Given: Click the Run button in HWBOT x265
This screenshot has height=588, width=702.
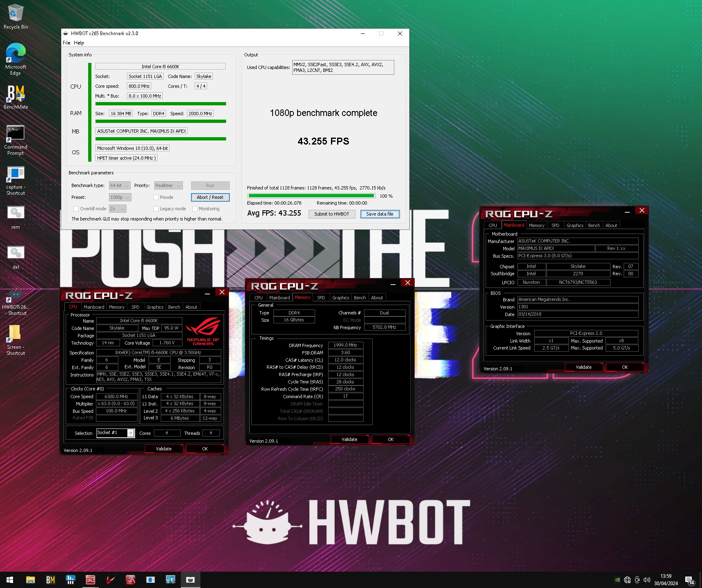Looking at the screenshot, I should click(x=210, y=185).
